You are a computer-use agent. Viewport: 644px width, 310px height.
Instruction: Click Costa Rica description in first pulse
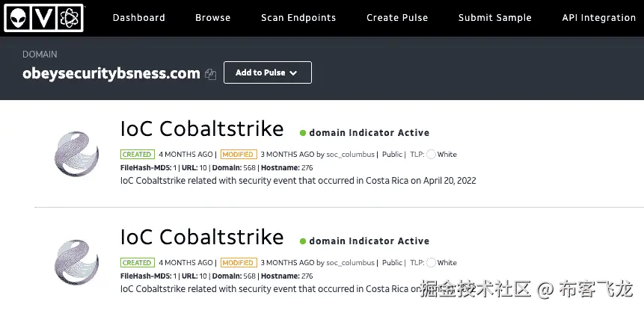(298, 181)
